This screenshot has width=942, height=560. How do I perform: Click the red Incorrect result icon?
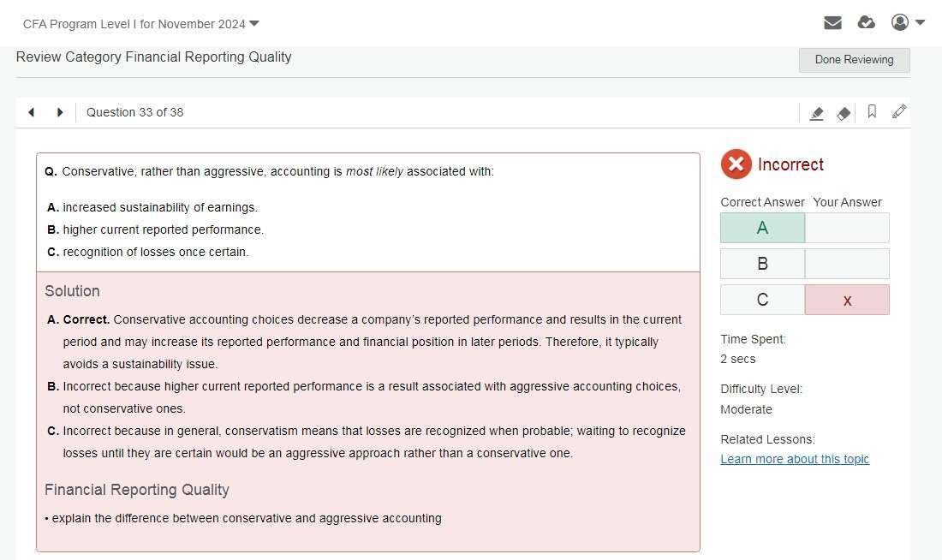click(736, 164)
